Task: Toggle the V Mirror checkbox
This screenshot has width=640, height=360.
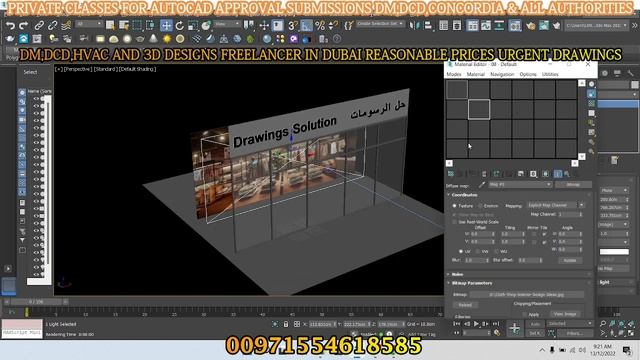Action: pos(534,242)
